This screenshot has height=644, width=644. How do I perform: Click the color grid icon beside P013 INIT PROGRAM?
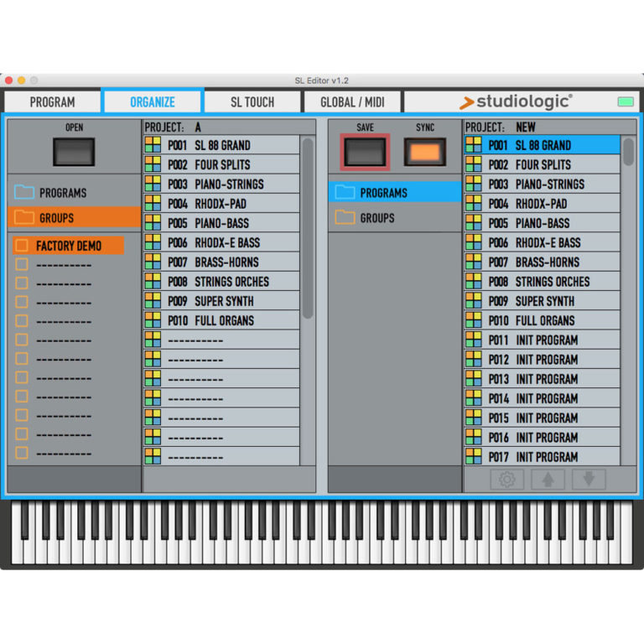474,379
